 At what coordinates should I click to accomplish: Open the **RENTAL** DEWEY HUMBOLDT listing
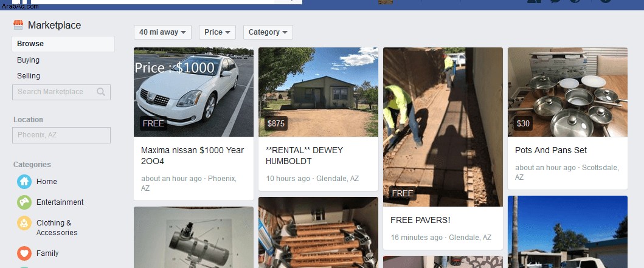pos(304,156)
